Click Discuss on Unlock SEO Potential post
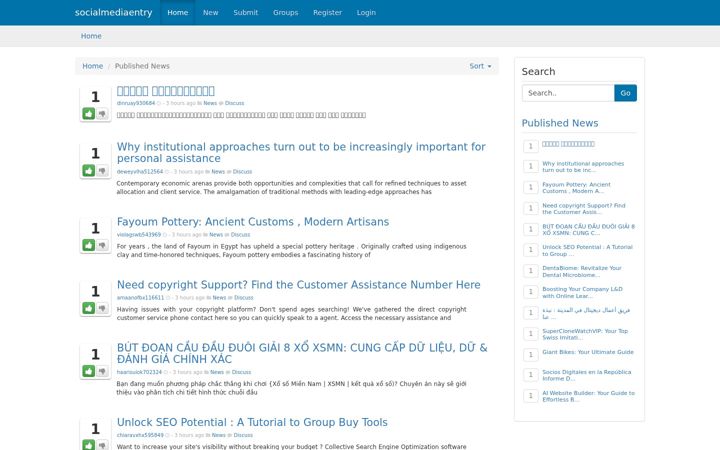The image size is (720, 450). coord(243,435)
